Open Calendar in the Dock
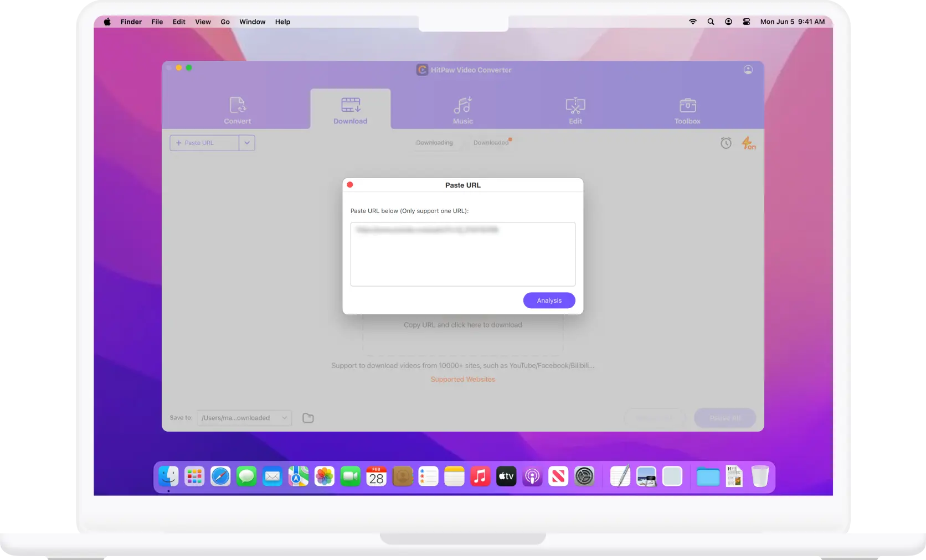 point(377,476)
